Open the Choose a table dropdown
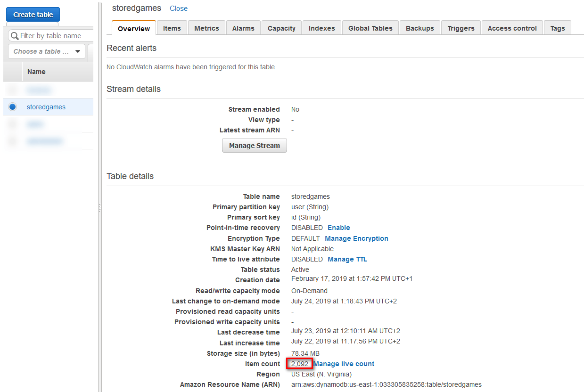 click(47, 51)
